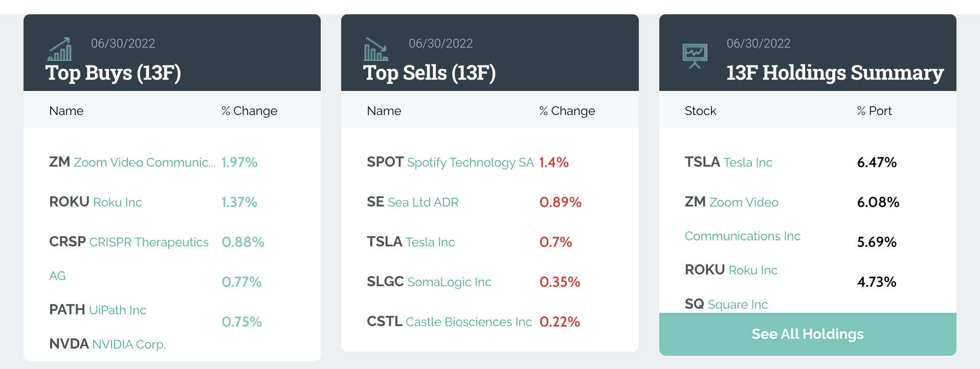Click the % Port column header
The image size is (980, 369).
pyautogui.click(x=874, y=111)
